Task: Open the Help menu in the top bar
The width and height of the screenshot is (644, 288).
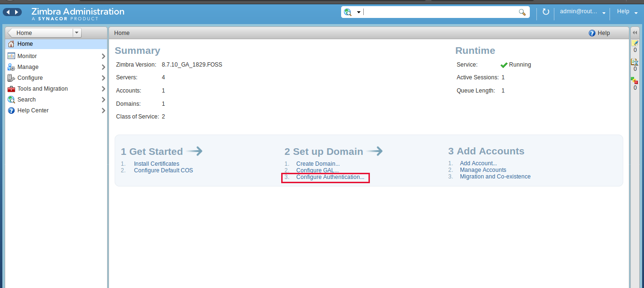Action: click(x=627, y=12)
